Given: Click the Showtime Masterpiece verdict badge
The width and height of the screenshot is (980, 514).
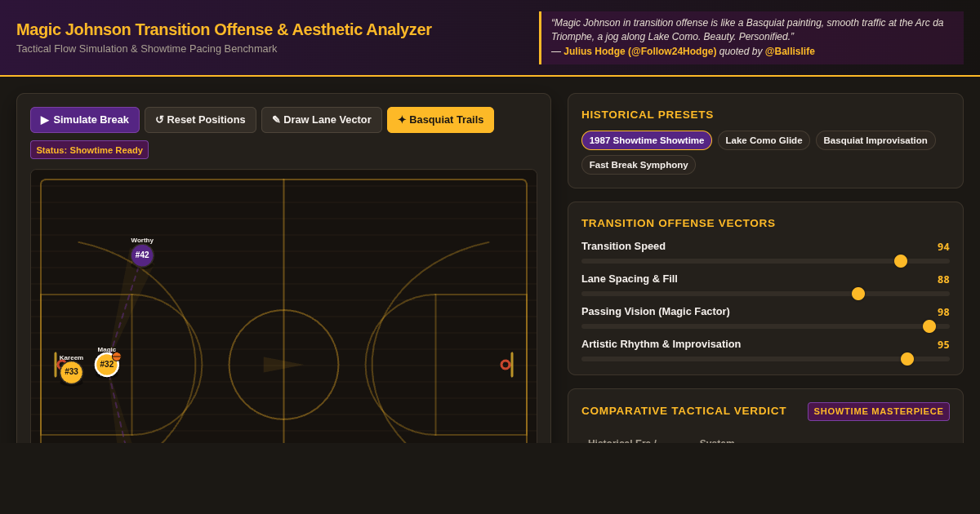Looking at the screenshot, I should tap(879, 411).
